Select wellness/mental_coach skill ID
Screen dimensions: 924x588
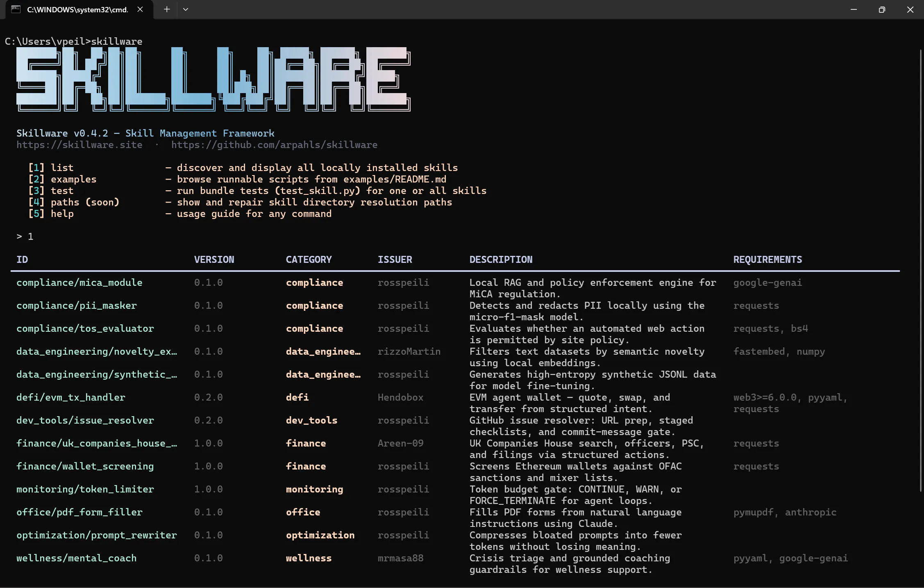[x=77, y=558]
